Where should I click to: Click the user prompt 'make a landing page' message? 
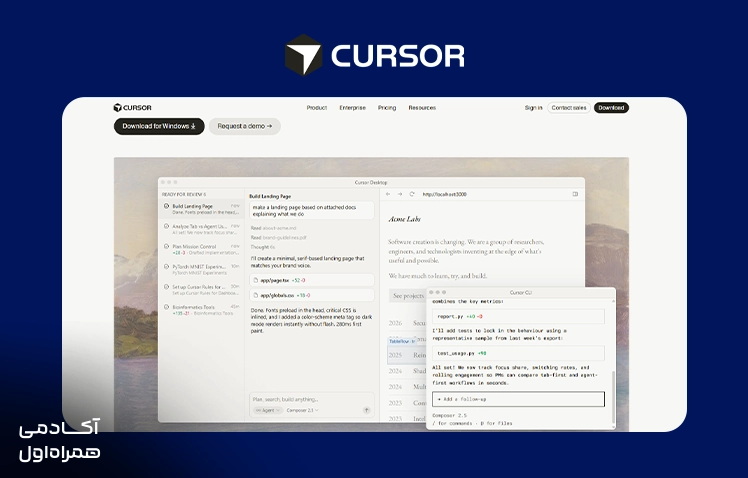click(x=312, y=210)
